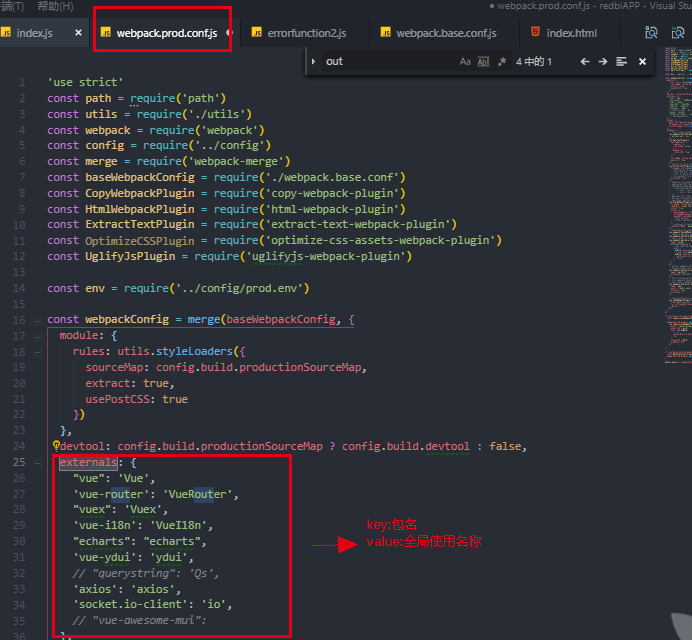Open the errorfunction2.js tab

(307, 33)
